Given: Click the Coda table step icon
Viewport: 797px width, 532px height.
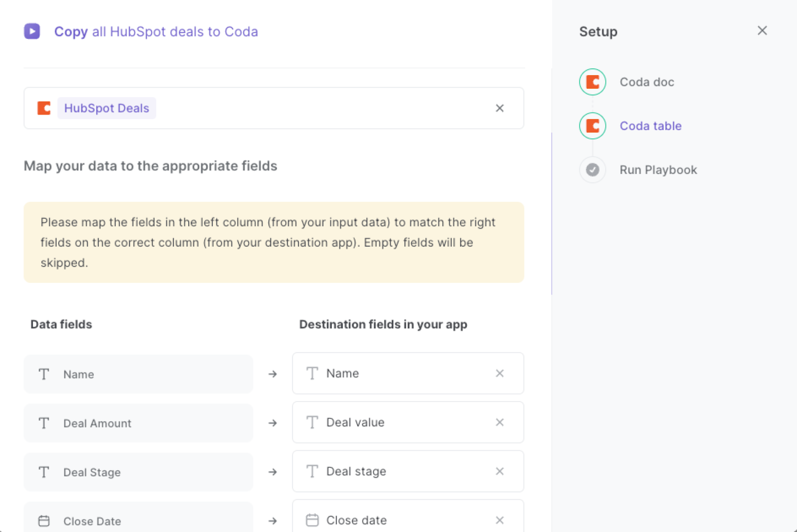Looking at the screenshot, I should [592, 126].
